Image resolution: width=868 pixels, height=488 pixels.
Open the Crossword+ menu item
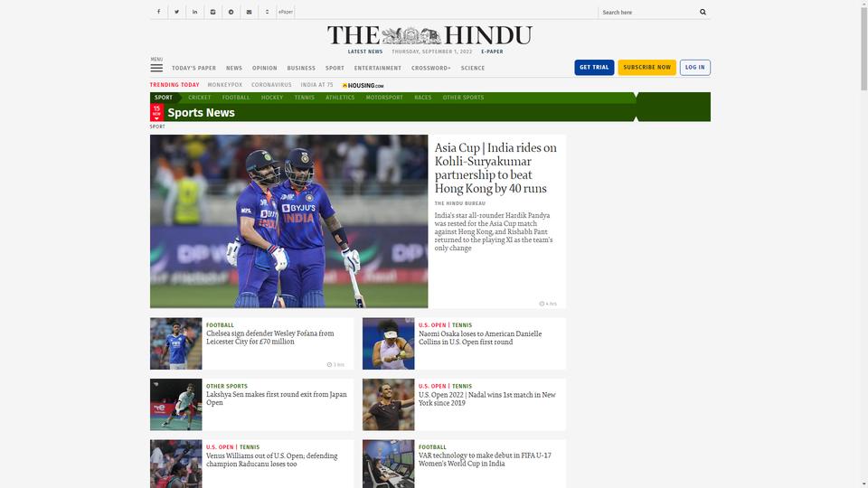tap(430, 68)
